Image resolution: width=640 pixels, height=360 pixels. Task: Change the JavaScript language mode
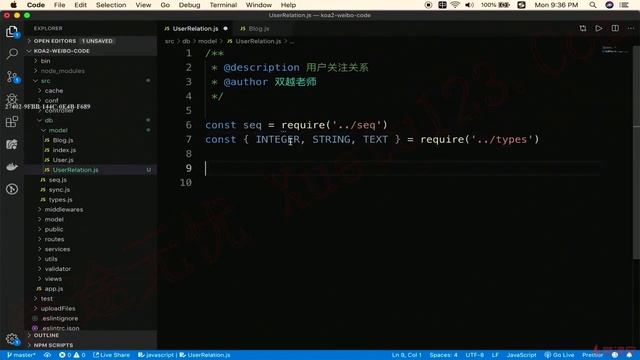click(x=521, y=355)
